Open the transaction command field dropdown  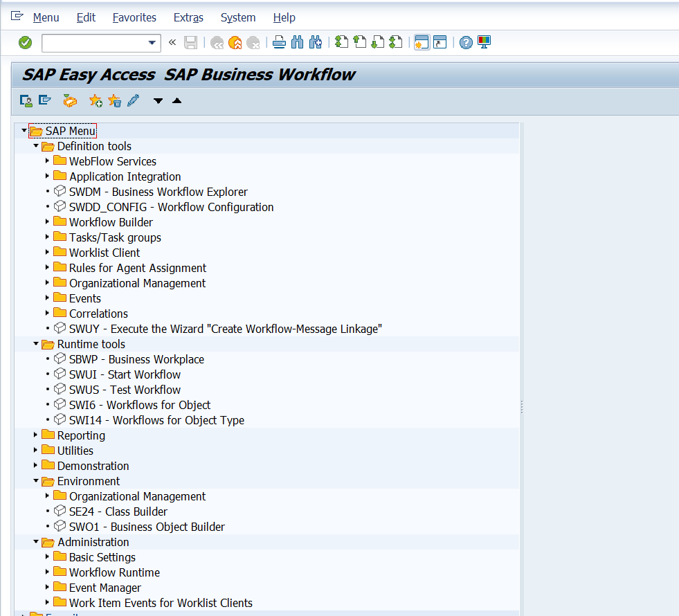(x=152, y=43)
